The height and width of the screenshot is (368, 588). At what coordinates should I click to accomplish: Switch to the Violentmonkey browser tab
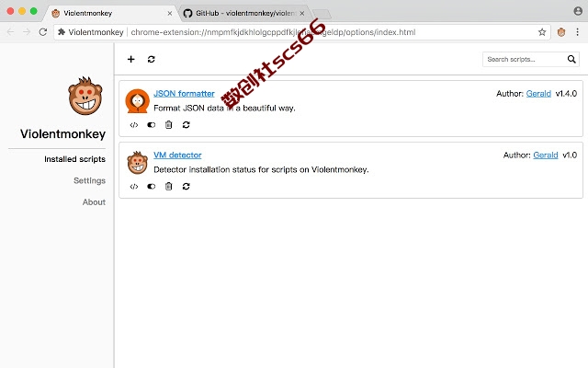point(112,13)
